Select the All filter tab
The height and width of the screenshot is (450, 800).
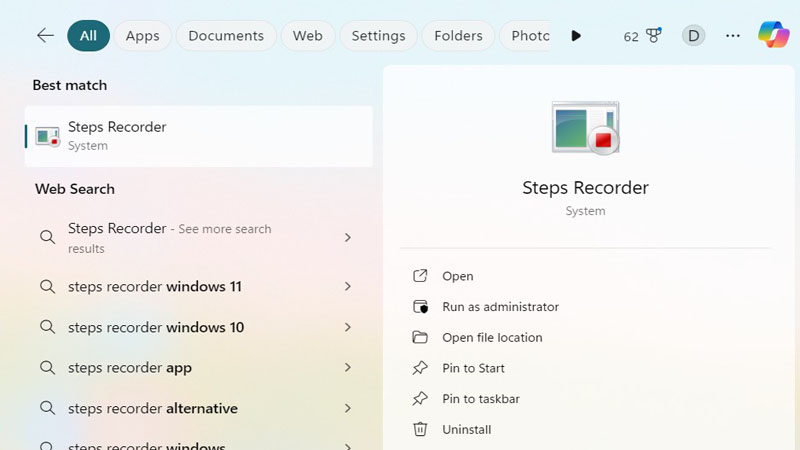tap(88, 36)
